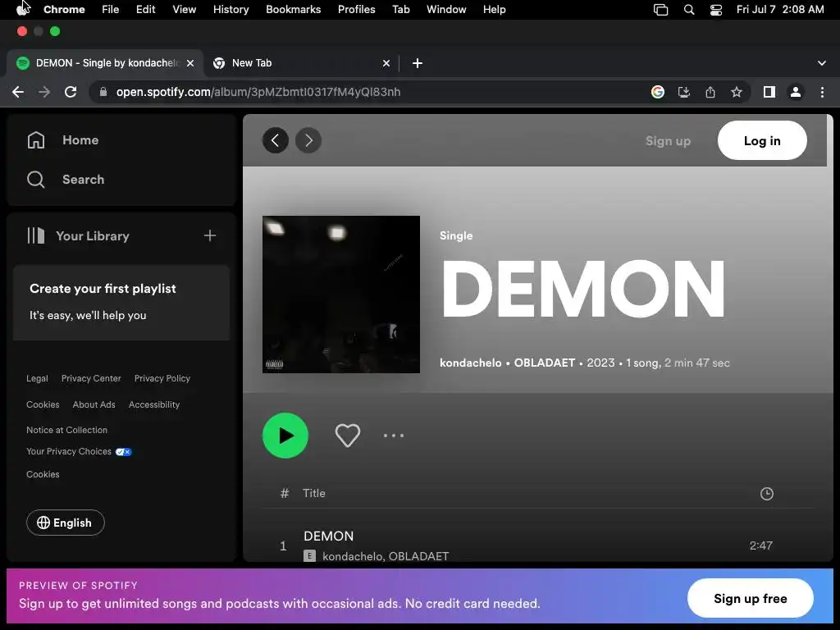Open Search in the Spotify sidebar
The width and height of the screenshot is (840, 630).
(66, 180)
